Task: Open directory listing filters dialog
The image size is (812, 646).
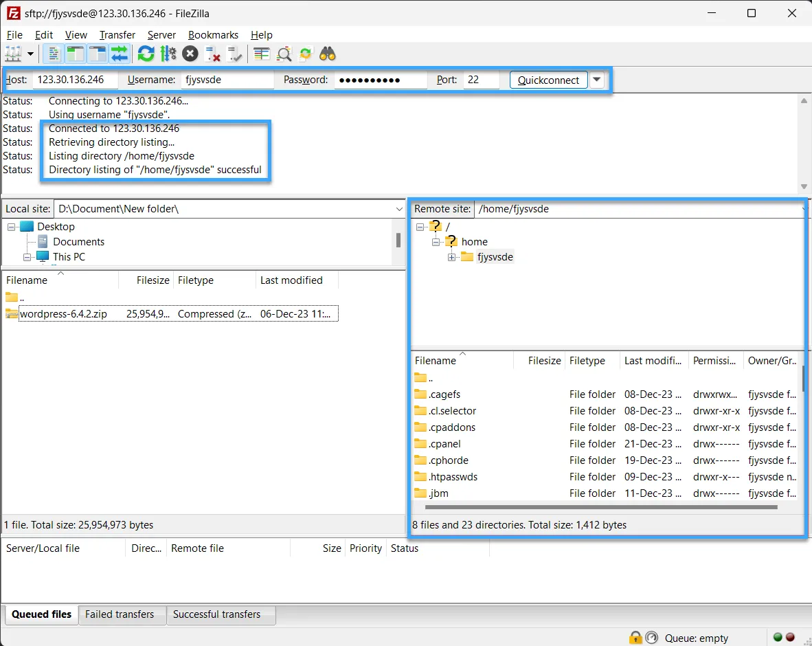Action: [x=262, y=54]
